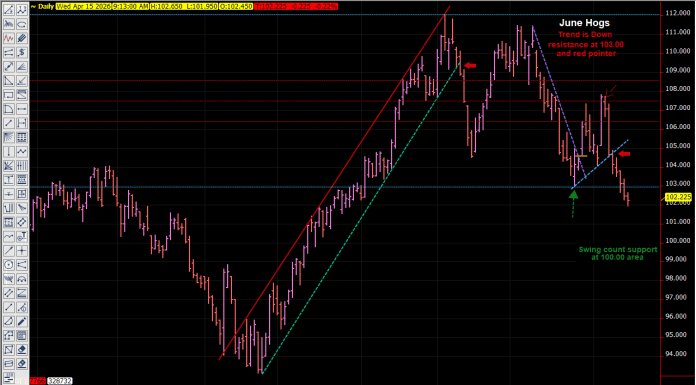Choose the box with crossed diagonals tool

[x=8, y=350]
